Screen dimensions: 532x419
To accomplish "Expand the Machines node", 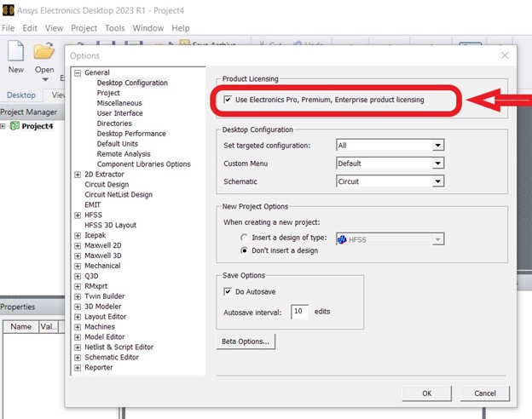I will pos(78,327).
